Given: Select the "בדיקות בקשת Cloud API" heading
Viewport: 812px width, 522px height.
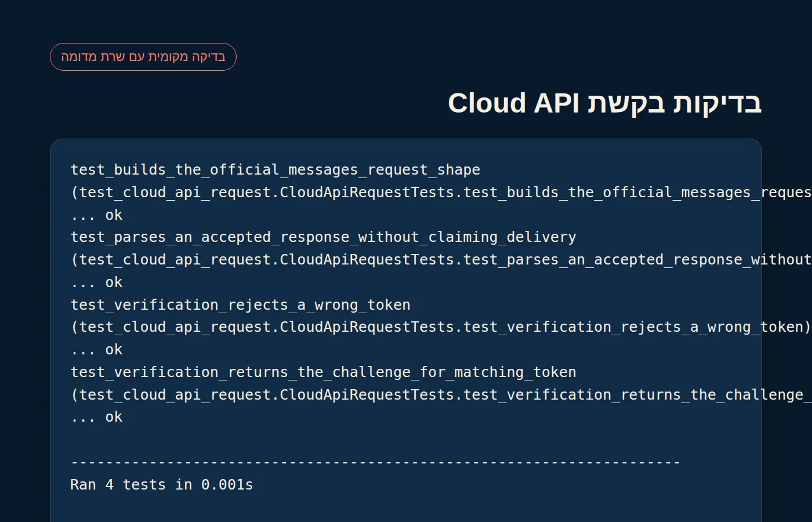Looking at the screenshot, I should coord(604,103).
